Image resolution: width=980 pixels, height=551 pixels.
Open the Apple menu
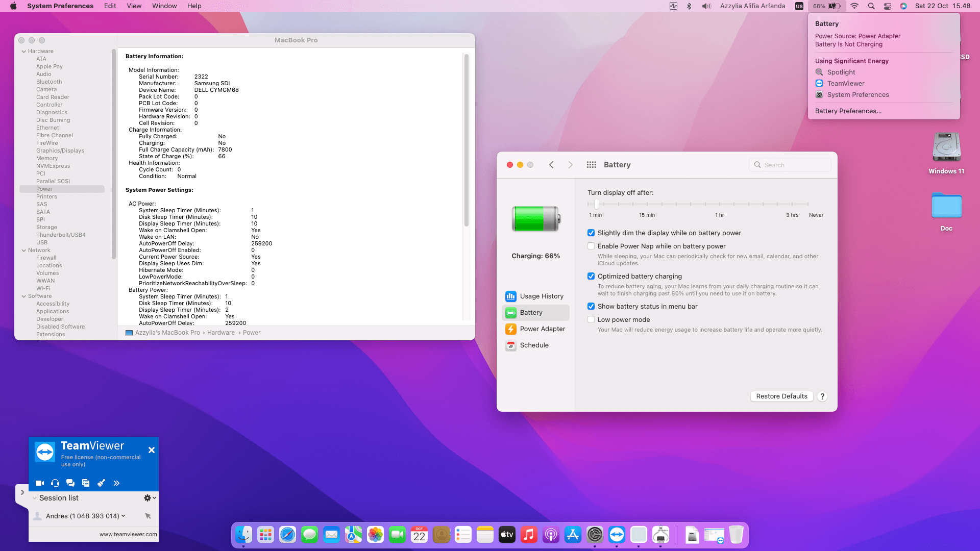14,6
